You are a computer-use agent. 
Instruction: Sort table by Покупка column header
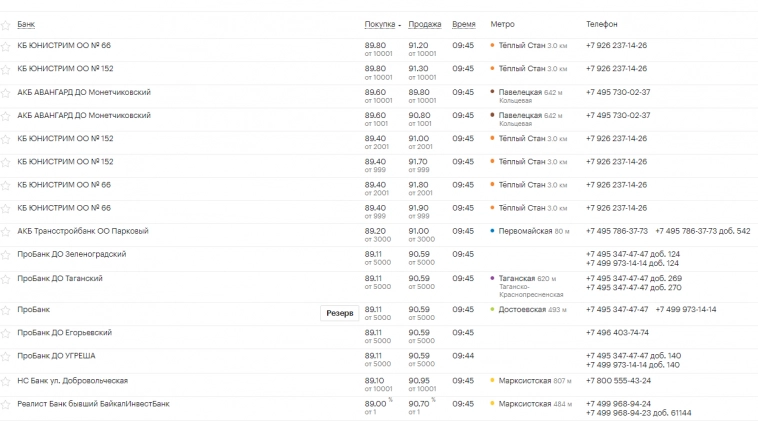tap(379, 24)
